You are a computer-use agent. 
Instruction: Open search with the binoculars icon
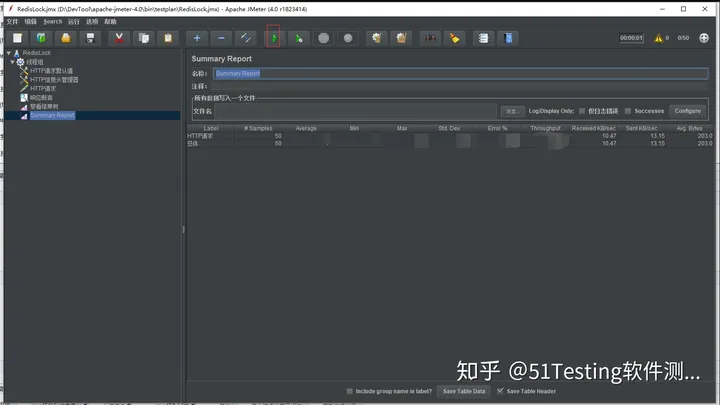430,38
